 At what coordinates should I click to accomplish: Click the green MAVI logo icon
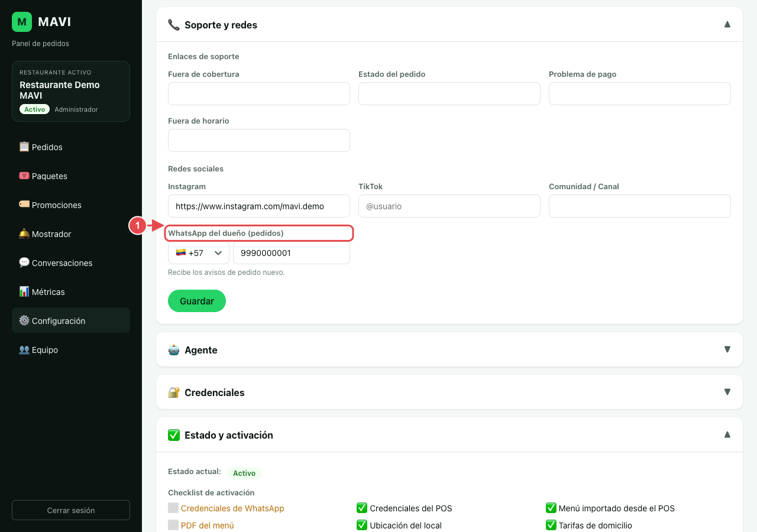pyautogui.click(x=22, y=22)
